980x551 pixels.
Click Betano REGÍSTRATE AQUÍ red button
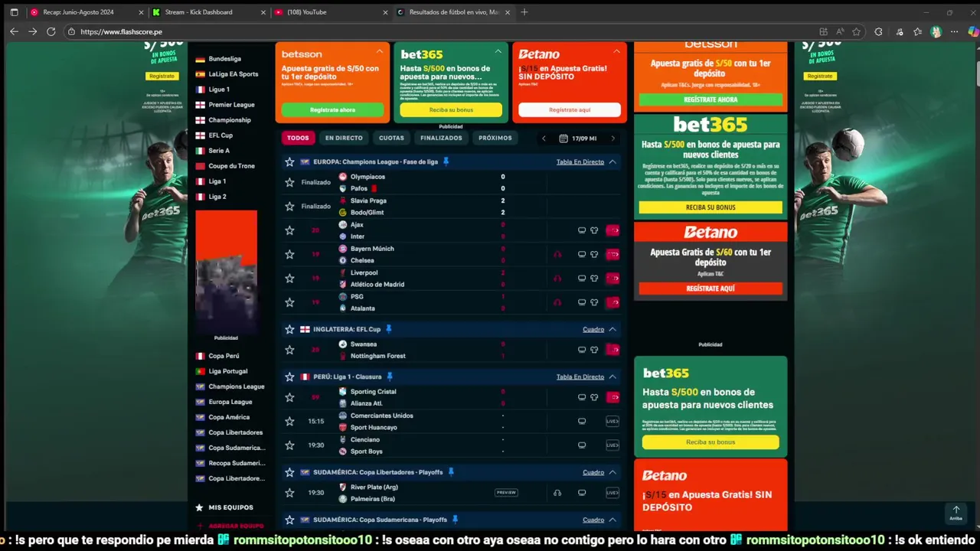pyautogui.click(x=710, y=289)
